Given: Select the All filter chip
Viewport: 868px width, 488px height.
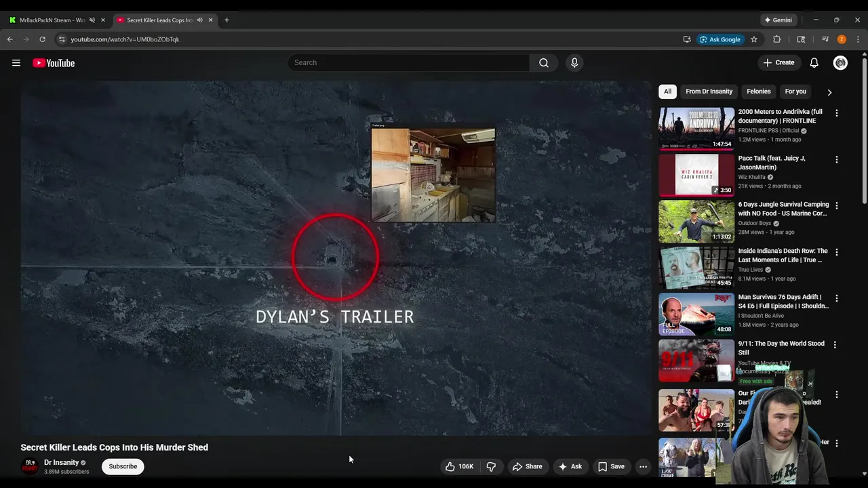Looking at the screenshot, I should pyautogui.click(x=667, y=91).
